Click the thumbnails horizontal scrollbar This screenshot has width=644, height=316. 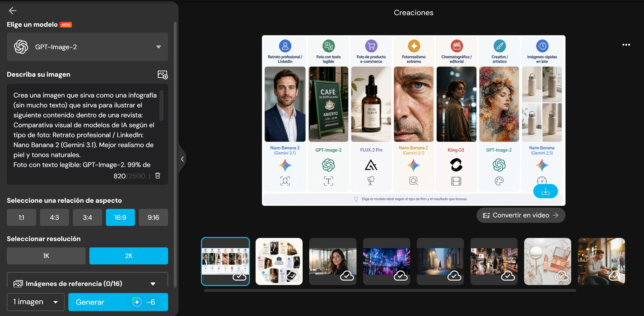(x=390, y=290)
